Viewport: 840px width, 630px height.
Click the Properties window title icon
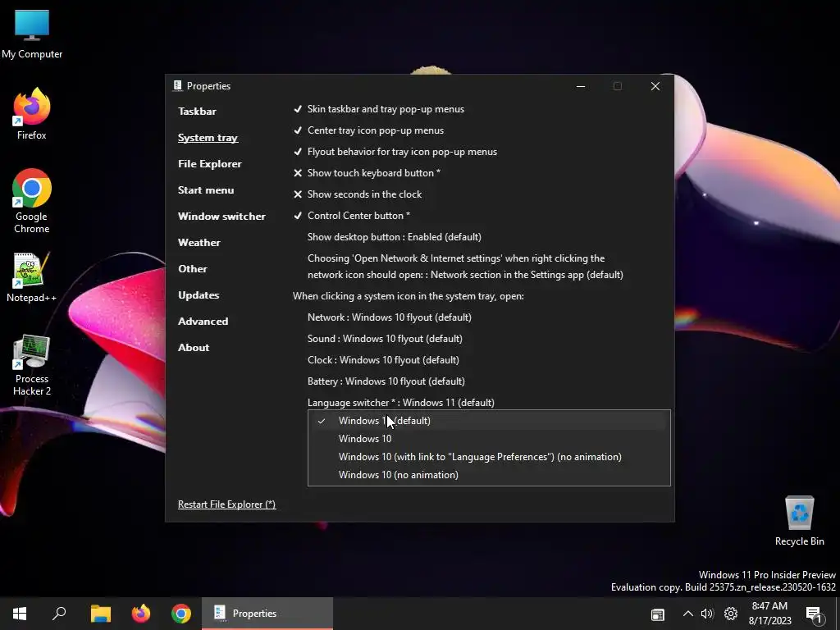tap(177, 85)
